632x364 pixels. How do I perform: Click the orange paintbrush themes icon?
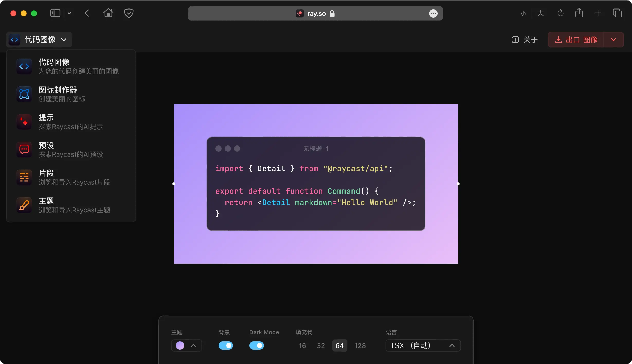(x=24, y=205)
